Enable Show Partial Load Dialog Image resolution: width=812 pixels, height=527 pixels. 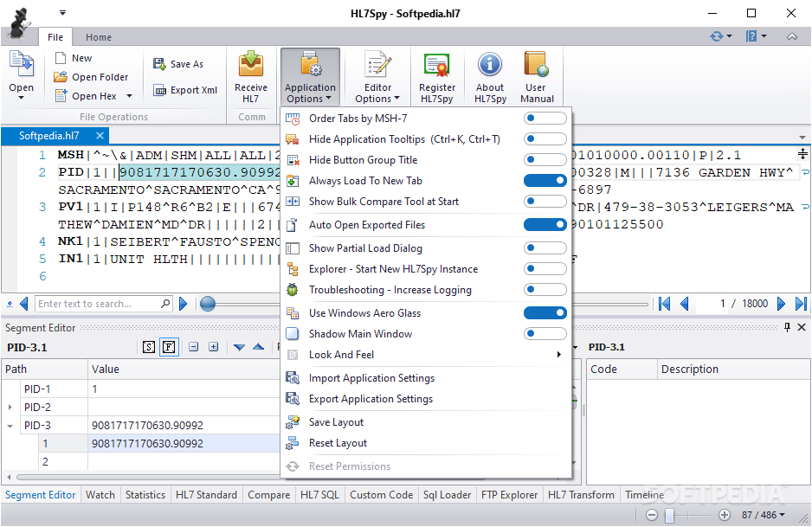(x=545, y=248)
